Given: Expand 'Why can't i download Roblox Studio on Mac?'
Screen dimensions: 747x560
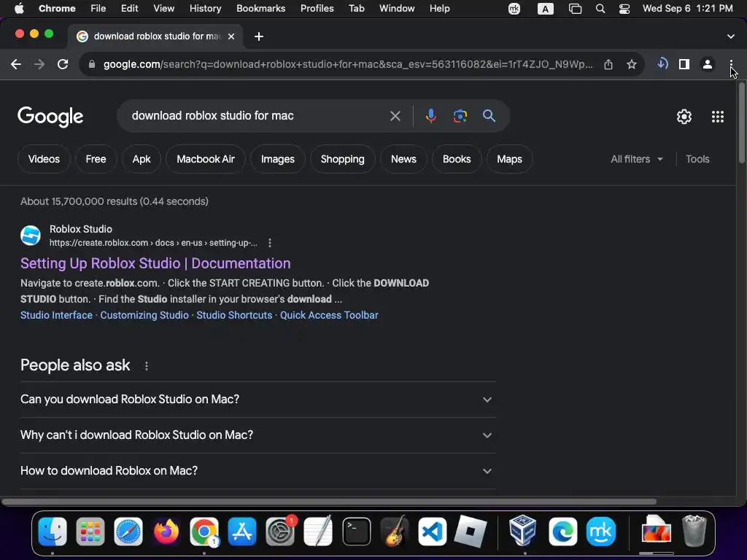Looking at the screenshot, I should (258, 435).
